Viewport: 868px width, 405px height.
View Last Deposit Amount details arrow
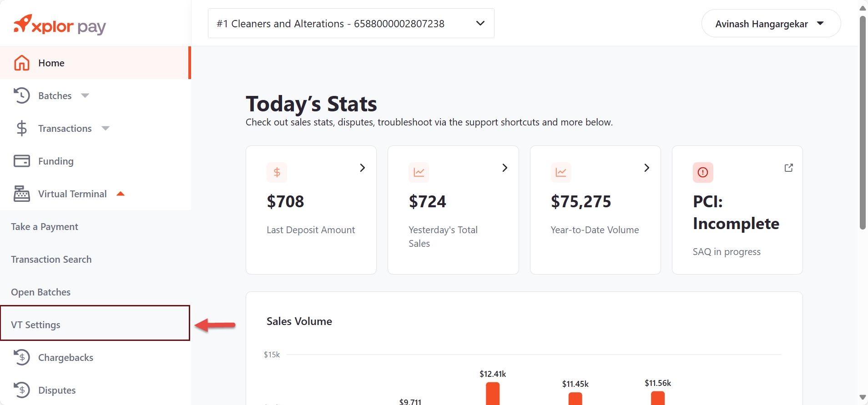pos(363,168)
